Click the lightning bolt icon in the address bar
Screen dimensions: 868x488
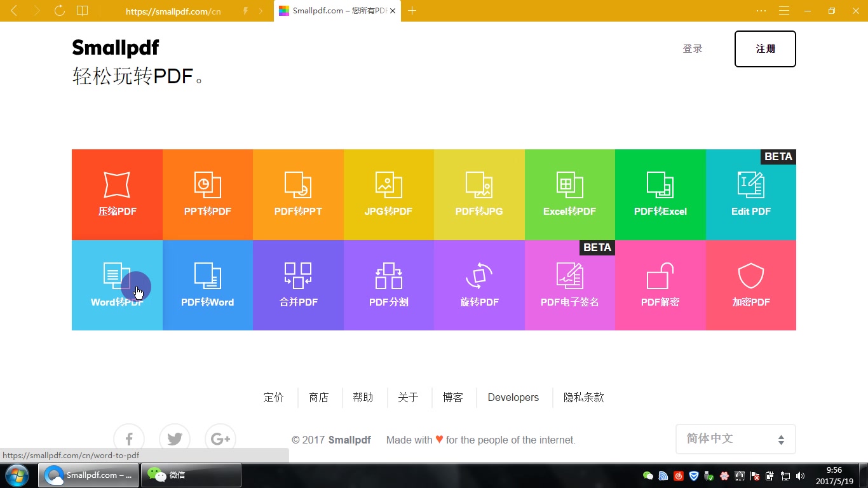click(246, 11)
